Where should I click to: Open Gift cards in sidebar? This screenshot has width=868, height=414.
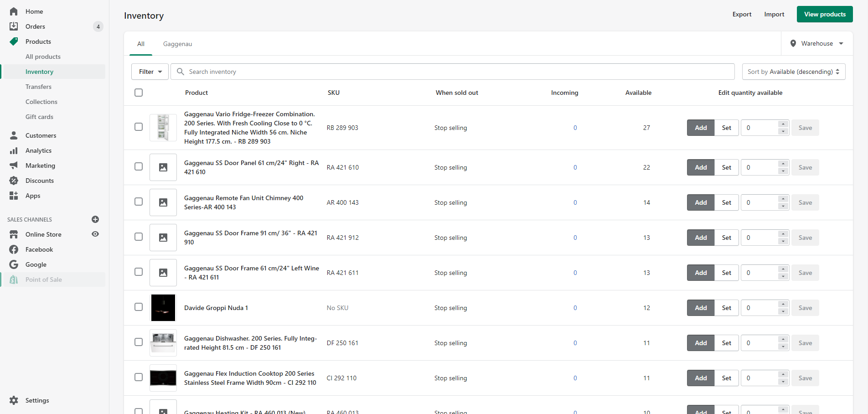39,117
